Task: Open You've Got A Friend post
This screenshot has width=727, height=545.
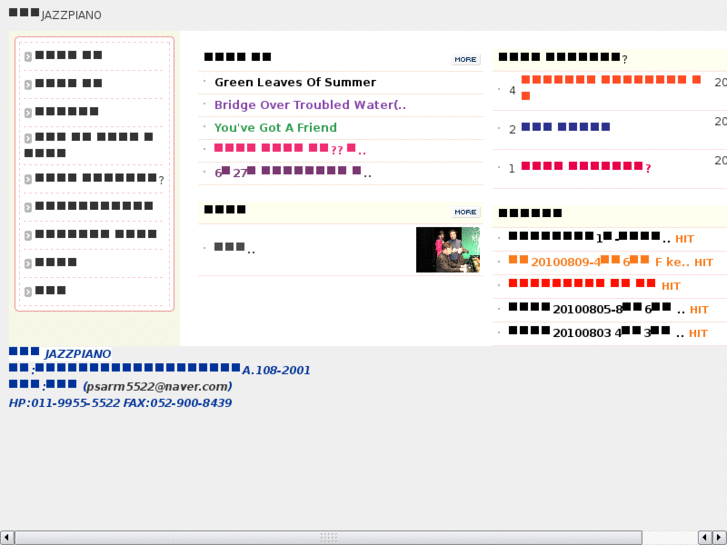Action: coord(275,128)
